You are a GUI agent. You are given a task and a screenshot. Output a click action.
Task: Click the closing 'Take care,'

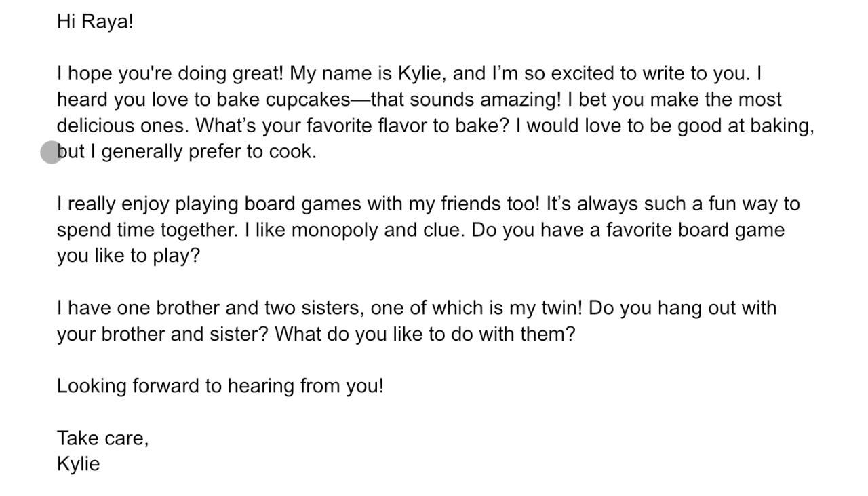pyautogui.click(x=102, y=439)
